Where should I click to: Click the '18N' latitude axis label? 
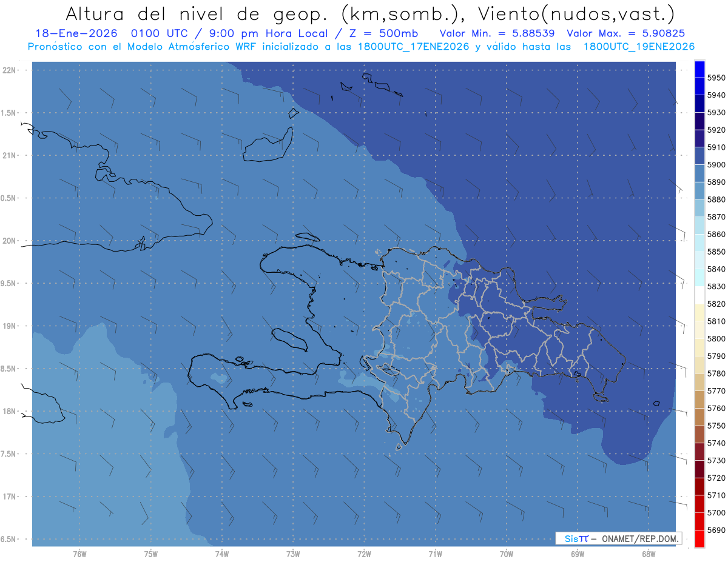[x=10, y=412]
